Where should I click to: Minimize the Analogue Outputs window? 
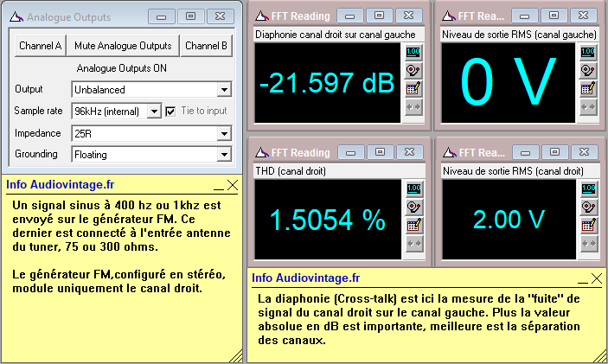click(162, 16)
